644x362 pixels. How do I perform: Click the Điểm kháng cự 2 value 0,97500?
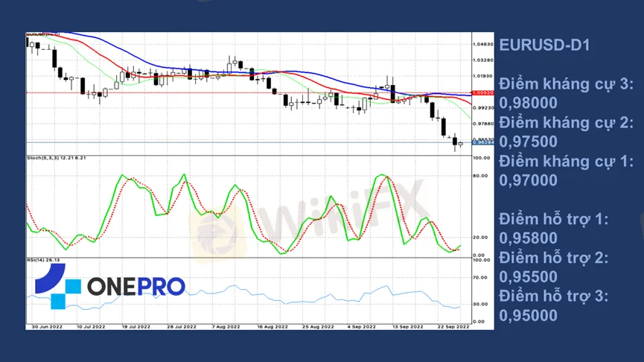click(x=528, y=142)
